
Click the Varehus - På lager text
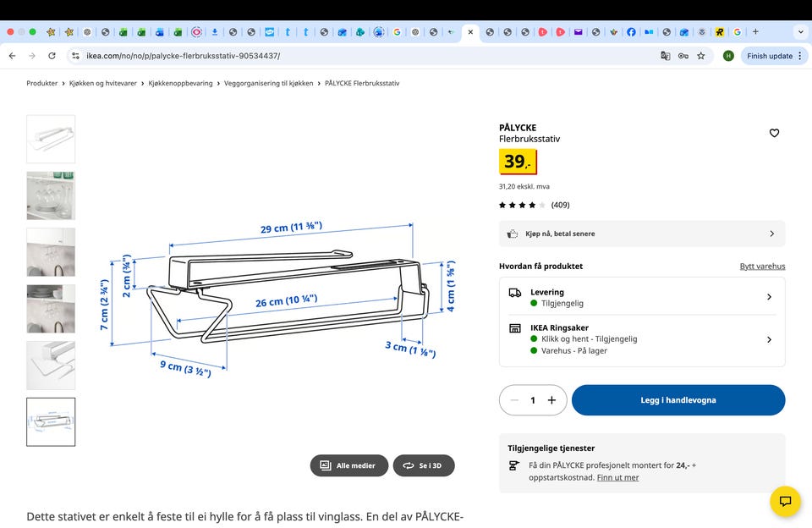point(573,351)
